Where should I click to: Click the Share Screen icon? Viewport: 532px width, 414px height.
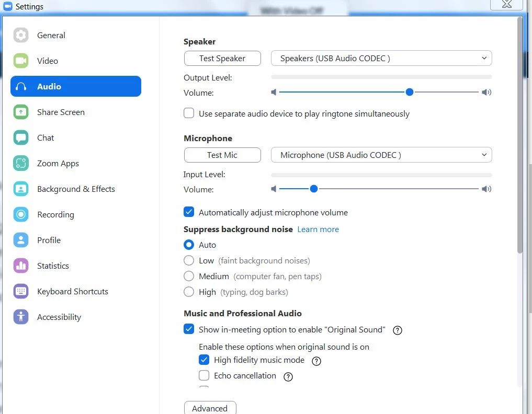click(21, 112)
